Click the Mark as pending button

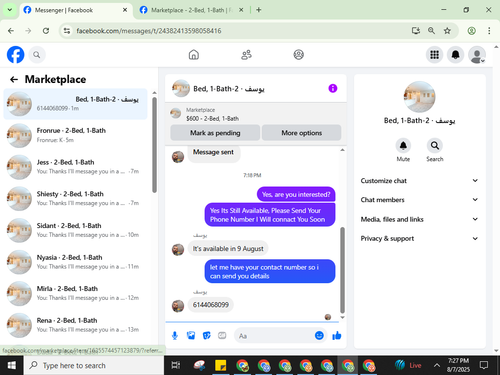tap(215, 133)
